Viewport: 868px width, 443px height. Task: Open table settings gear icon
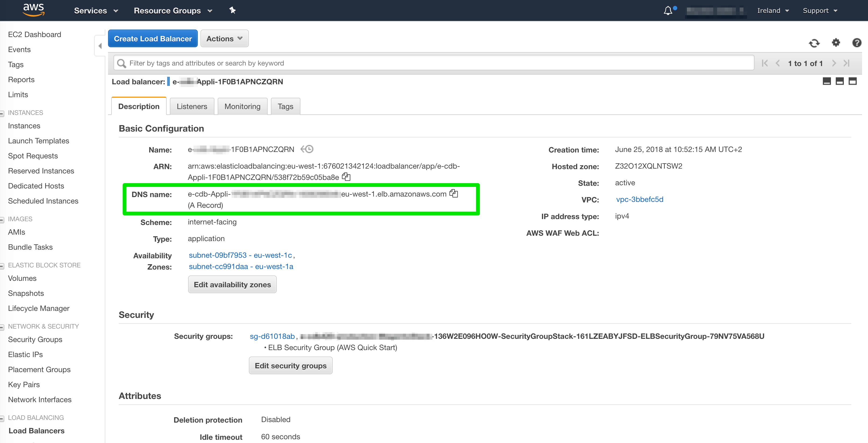tap(836, 43)
